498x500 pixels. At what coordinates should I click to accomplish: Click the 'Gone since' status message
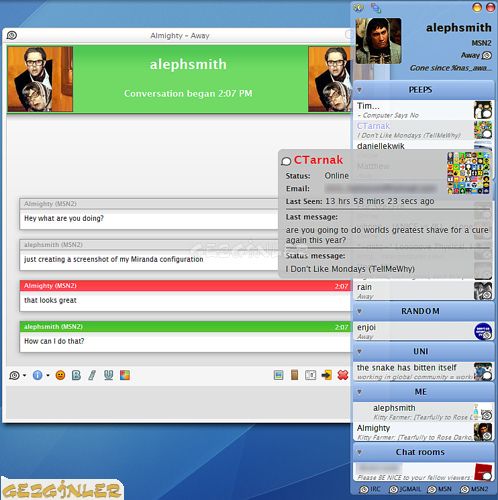point(451,68)
